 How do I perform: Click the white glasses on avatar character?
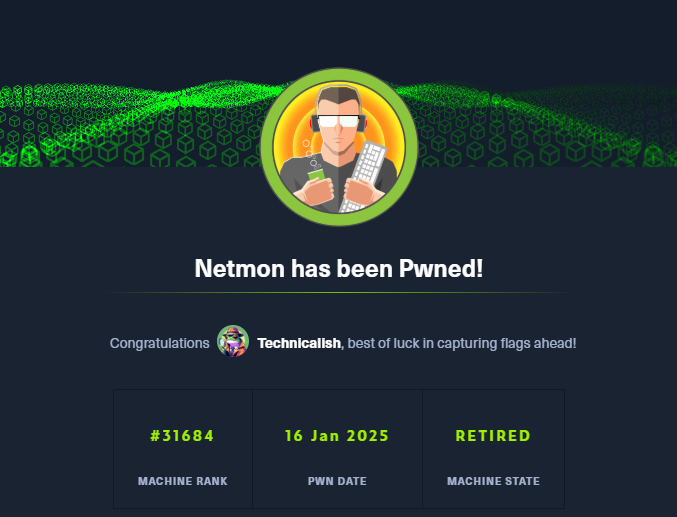pyautogui.click(x=337, y=121)
